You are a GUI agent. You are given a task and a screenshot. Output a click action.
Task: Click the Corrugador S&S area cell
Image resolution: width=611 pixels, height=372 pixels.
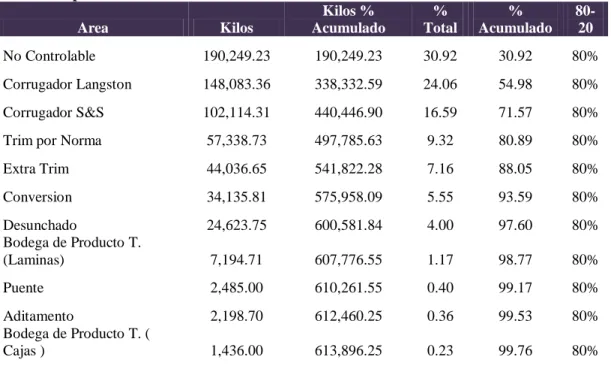coord(53,113)
